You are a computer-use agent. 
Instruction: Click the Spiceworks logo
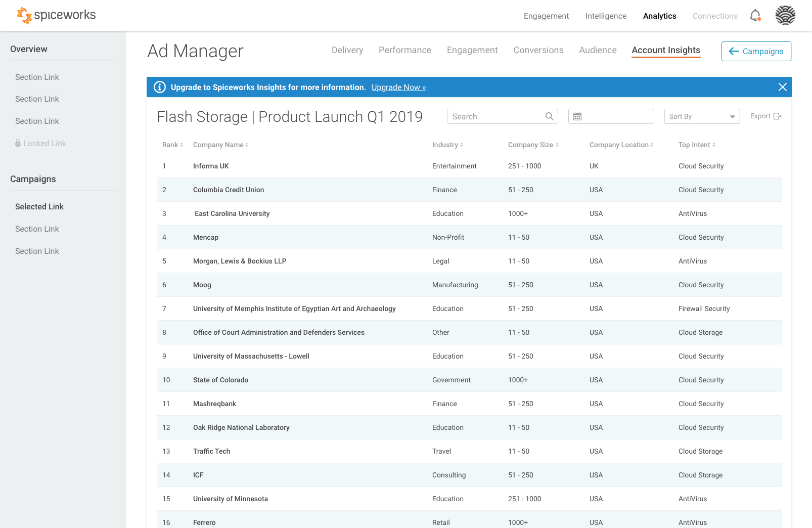(x=56, y=15)
